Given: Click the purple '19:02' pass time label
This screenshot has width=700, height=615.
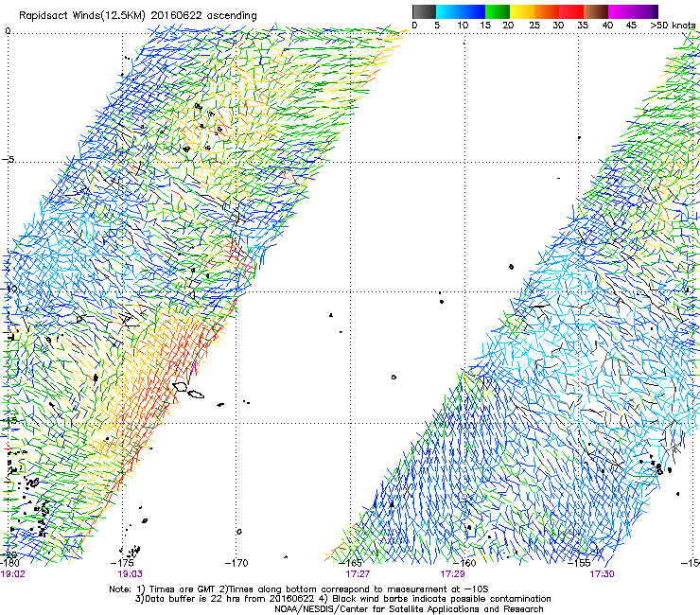Looking at the screenshot, I should tap(12, 574).
